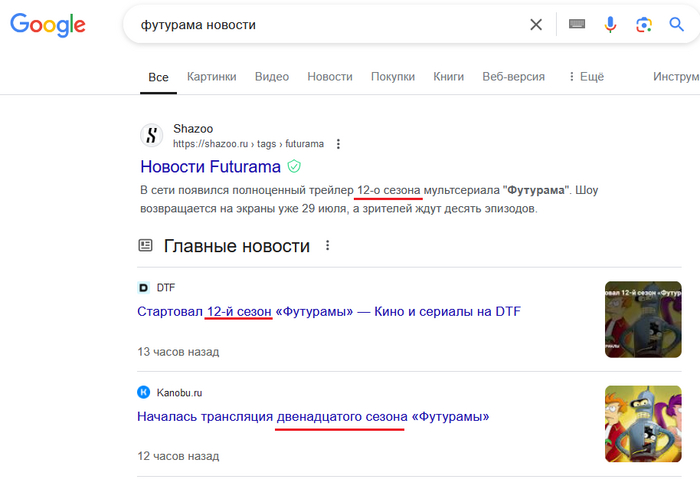Viewport: 700px width, 486px height.
Task: Switch to the Картинки tab
Action: (x=212, y=77)
